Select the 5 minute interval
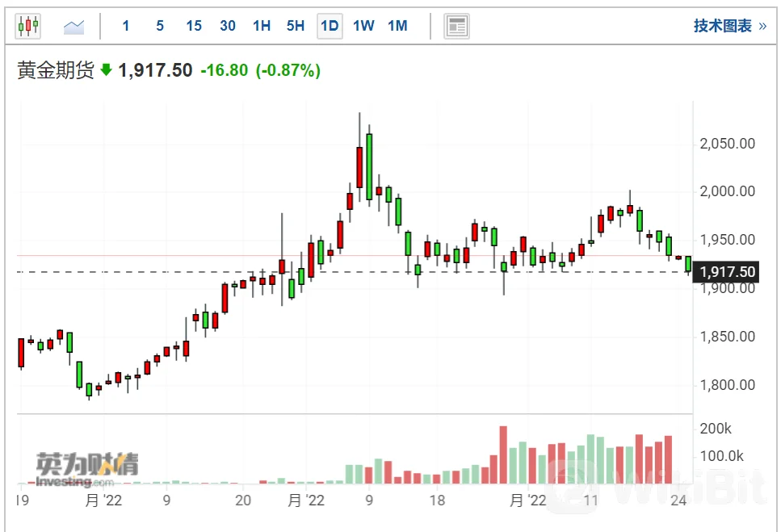This screenshot has height=532, width=781. point(160,26)
